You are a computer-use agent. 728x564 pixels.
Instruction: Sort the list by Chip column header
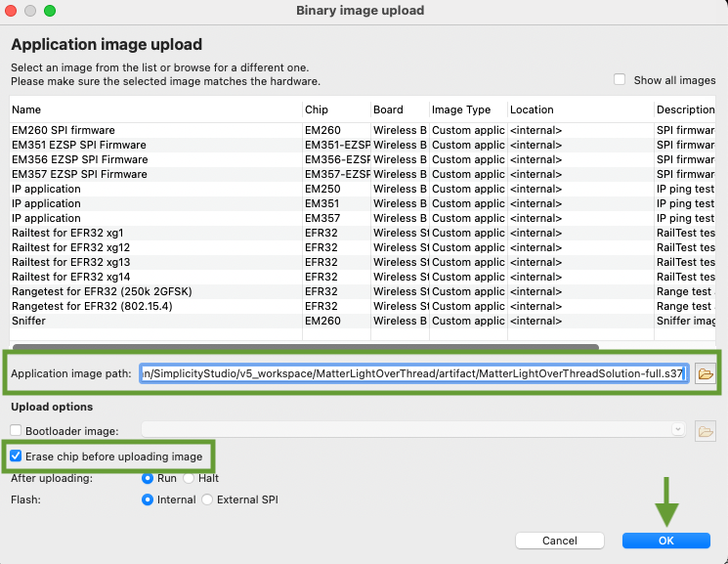coord(316,109)
